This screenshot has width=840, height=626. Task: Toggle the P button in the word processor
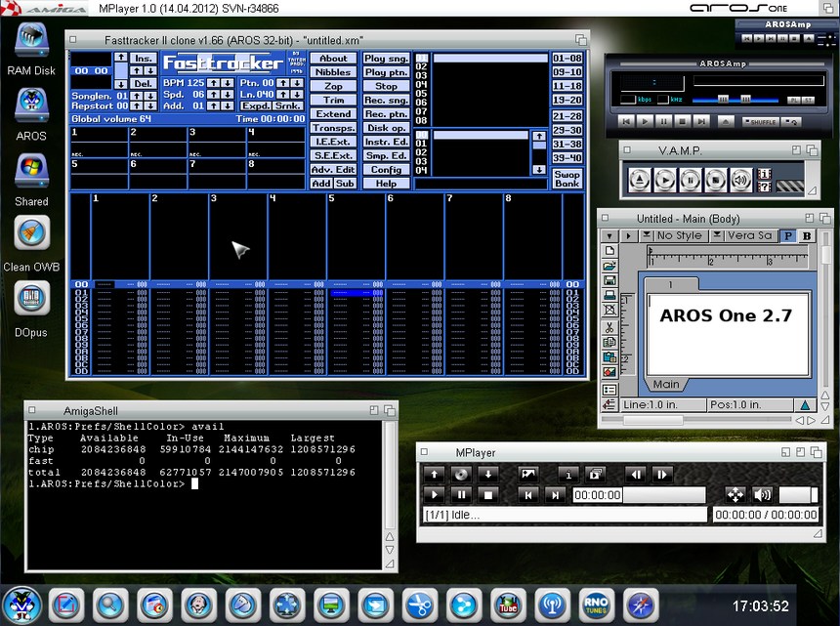point(788,236)
